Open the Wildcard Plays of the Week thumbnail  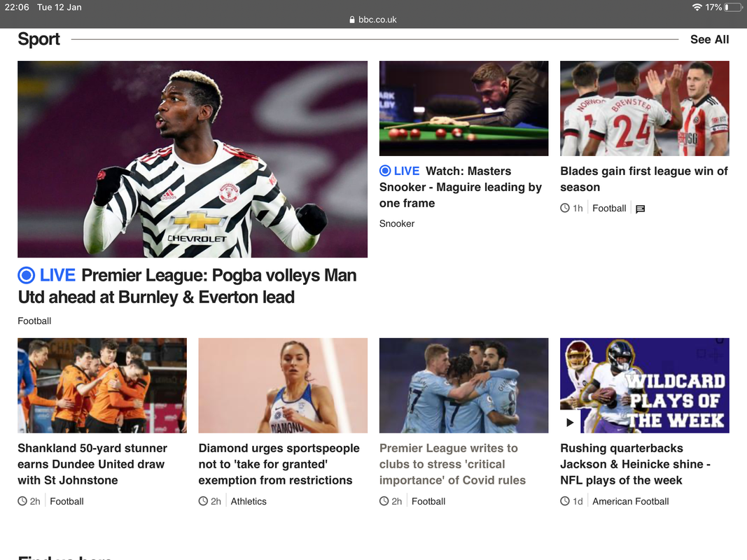pyautogui.click(x=645, y=385)
